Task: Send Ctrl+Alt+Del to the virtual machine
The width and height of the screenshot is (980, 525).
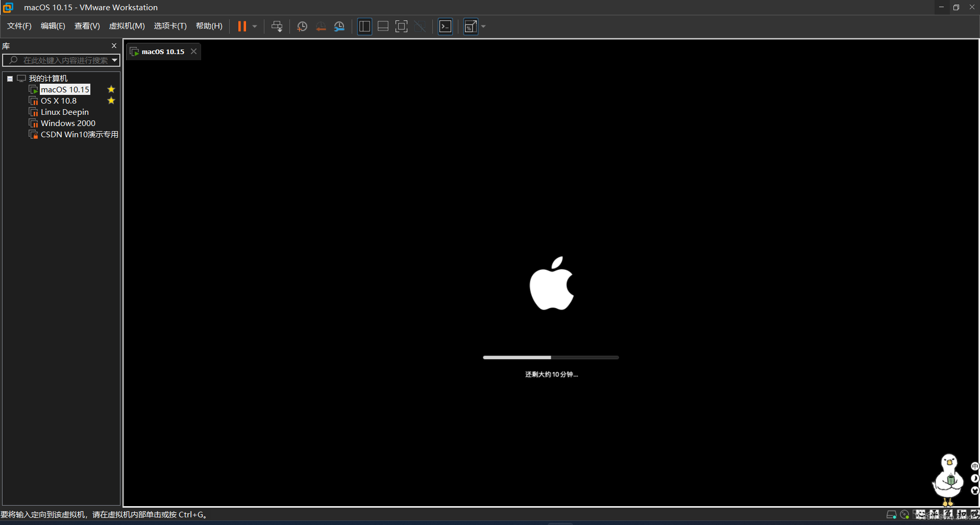Action: tap(277, 27)
